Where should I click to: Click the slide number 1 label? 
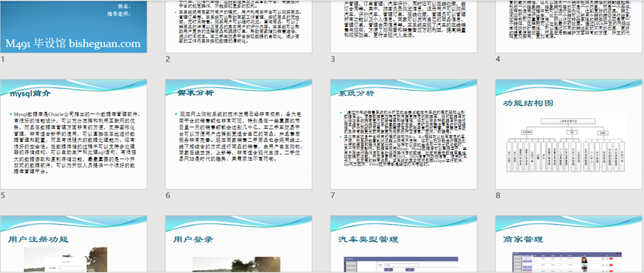tap(2, 59)
